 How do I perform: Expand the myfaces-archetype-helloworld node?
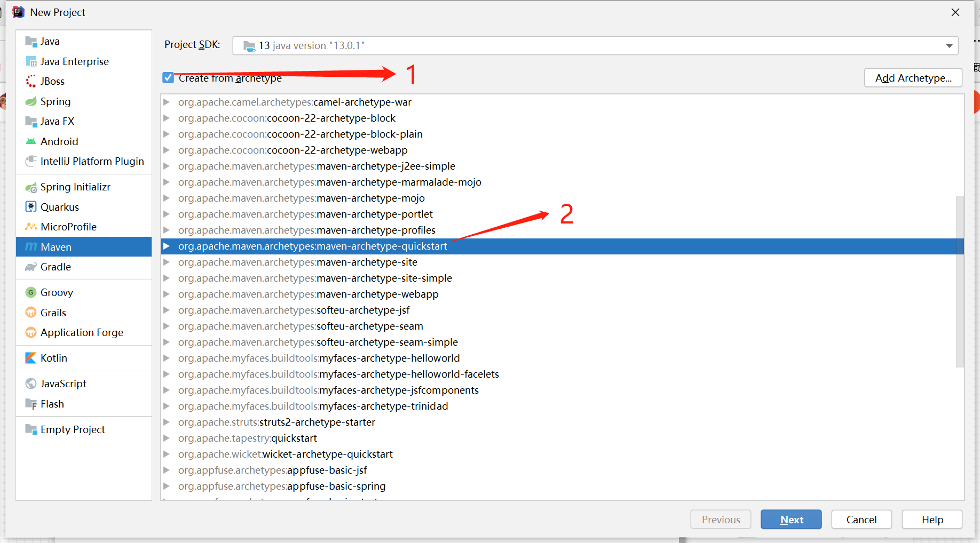tap(167, 358)
